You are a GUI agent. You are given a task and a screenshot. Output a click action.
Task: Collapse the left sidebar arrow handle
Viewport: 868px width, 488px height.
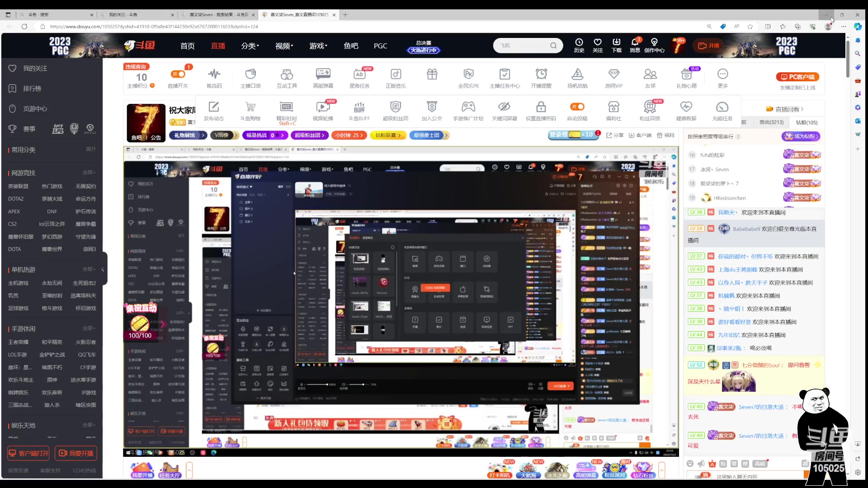tap(104, 269)
